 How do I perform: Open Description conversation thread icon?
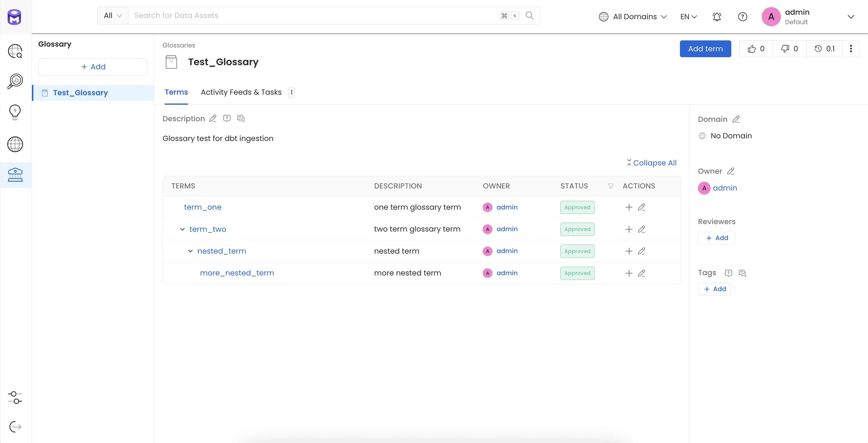click(x=241, y=119)
